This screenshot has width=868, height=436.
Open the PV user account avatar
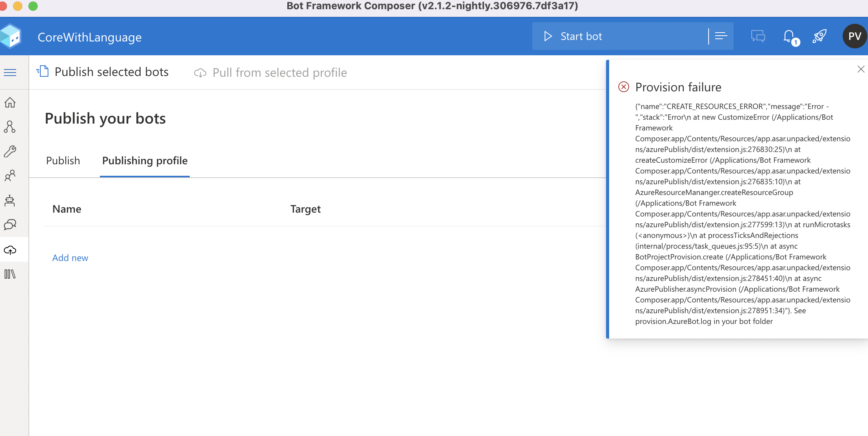point(855,36)
